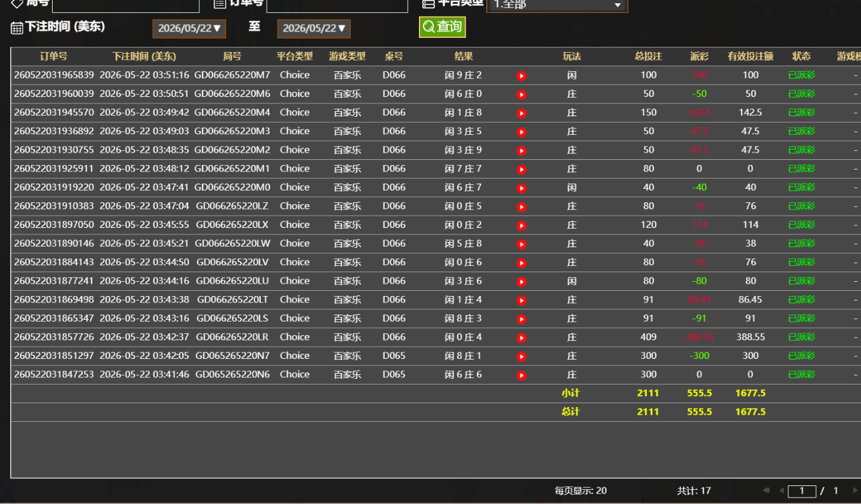Focus the 局号 input field
Viewport: 861px width, 504px height.
point(126,4)
